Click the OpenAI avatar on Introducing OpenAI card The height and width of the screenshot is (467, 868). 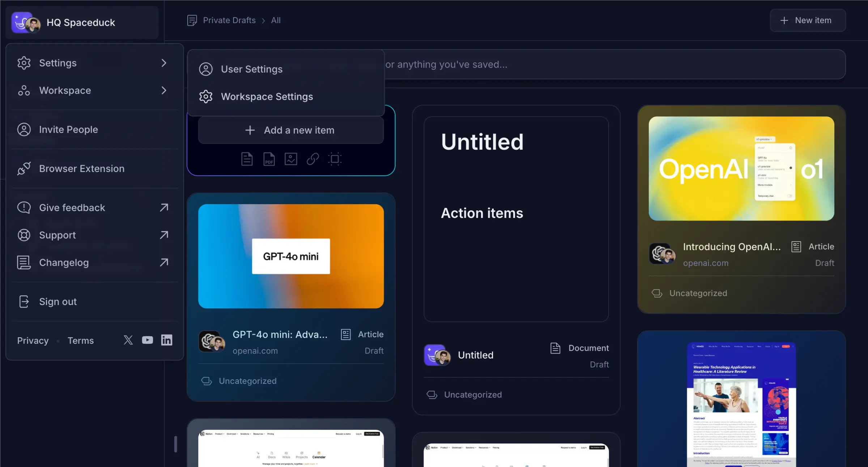(x=662, y=253)
